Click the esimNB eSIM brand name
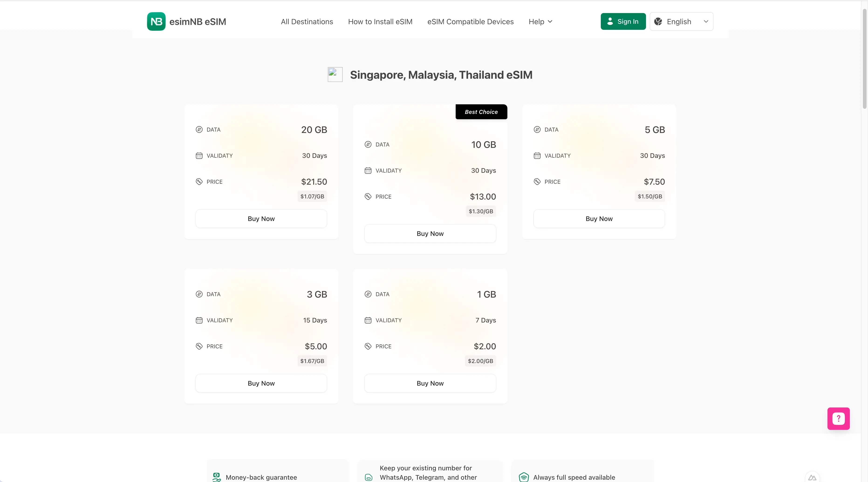This screenshot has height=482, width=868. pos(198,22)
